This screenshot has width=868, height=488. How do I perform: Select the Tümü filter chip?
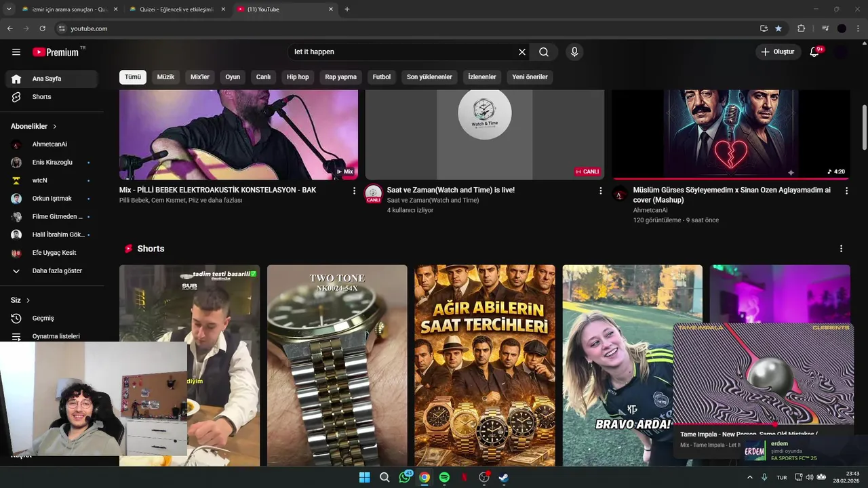point(133,77)
